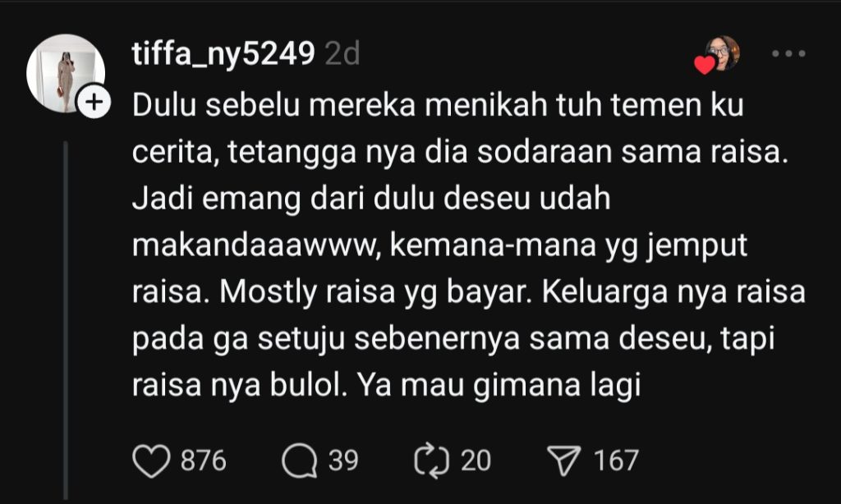
Task: Open replies via the comment bubble icon
Action: 299,461
